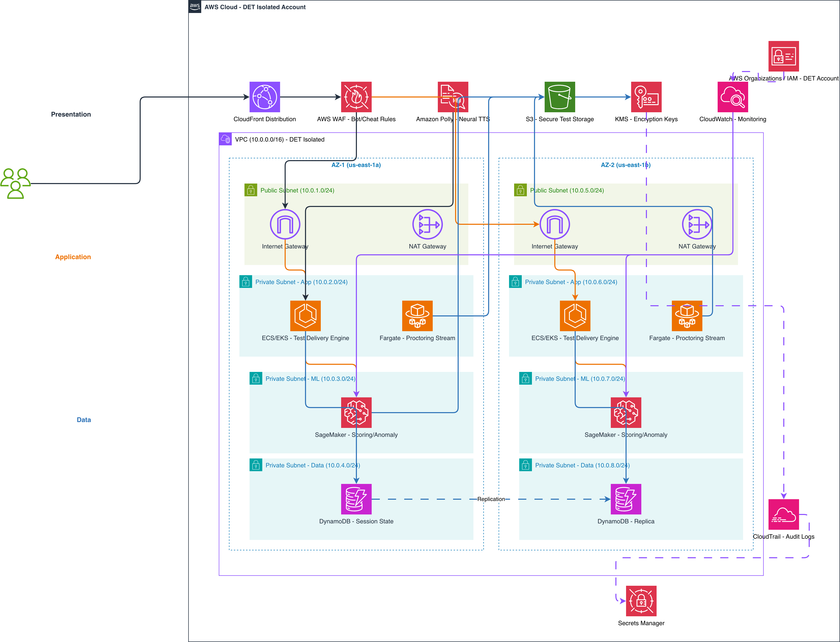Click the Secrets Manager icon
The image size is (840, 642).
click(x=641, y=601)
